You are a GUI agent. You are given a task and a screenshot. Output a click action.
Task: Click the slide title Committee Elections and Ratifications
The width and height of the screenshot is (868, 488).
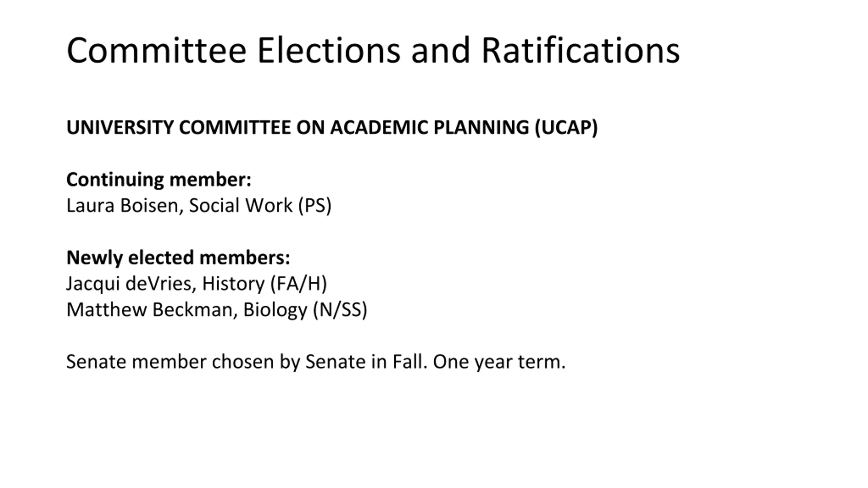click(373, 50)
